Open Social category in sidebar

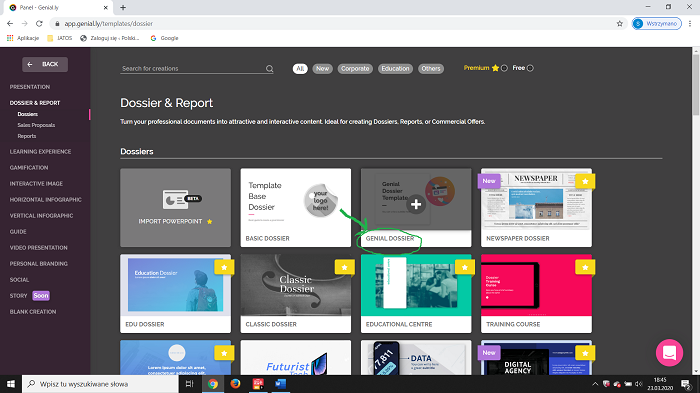coord(19,280)
